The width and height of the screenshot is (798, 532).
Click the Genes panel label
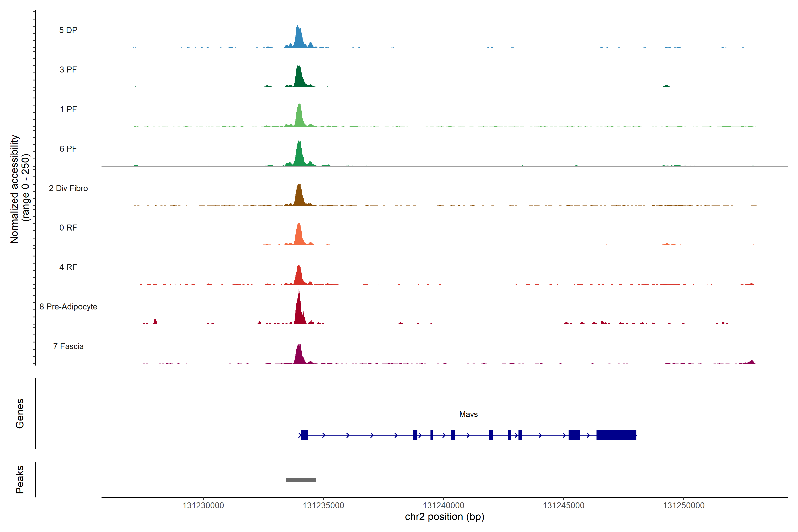[20, 414]
